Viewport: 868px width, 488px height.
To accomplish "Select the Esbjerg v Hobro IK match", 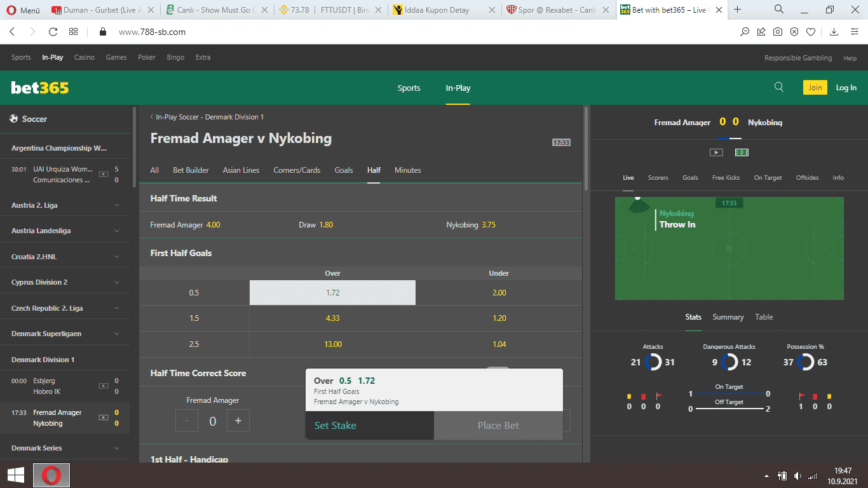I will pyautogui.click(x=65, y=386).
